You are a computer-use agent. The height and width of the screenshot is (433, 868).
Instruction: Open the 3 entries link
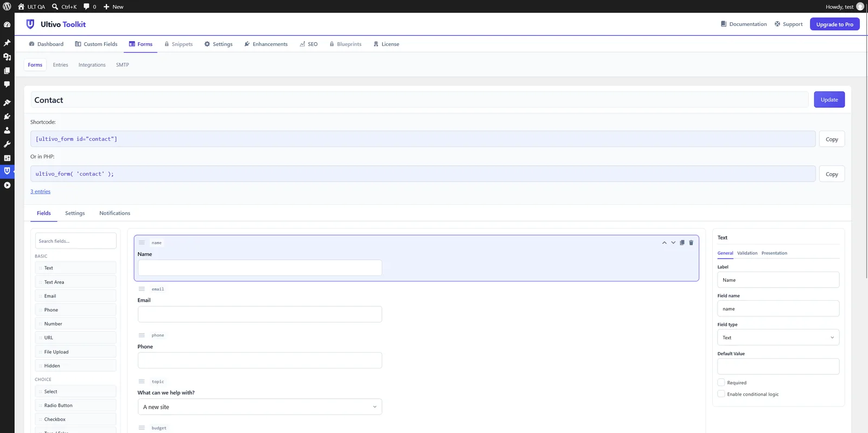[x=40, y=191]
